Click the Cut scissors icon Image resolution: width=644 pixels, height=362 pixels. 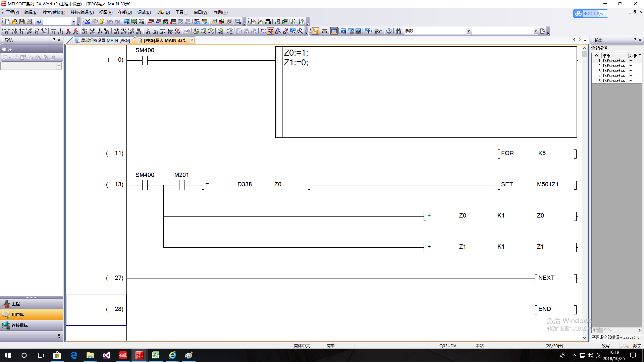pos(88,22)
